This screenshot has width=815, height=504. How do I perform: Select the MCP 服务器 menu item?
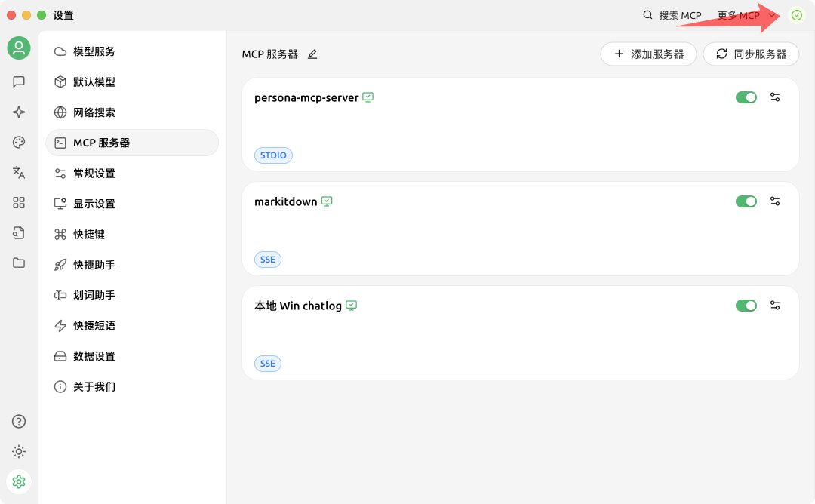[x=132, y=143]
